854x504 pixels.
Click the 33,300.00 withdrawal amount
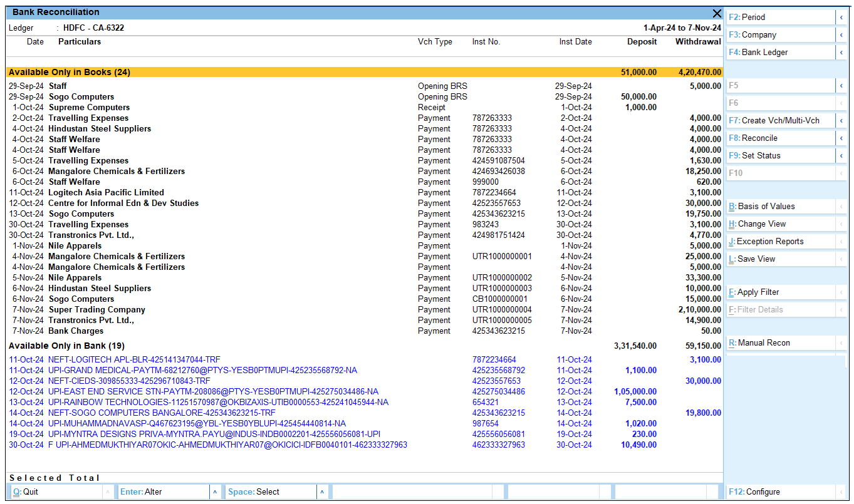click(704, 278)
